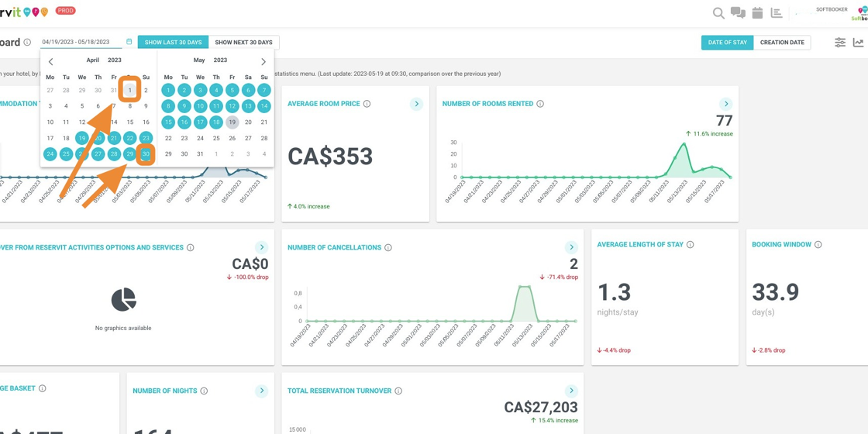
Task: Switch to Date of Stay mode
Action: coord(727,43)
